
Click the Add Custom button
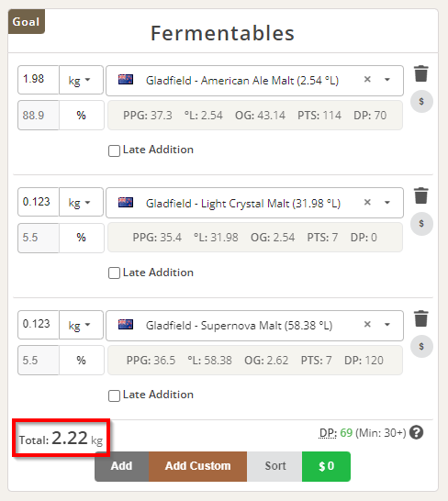(x=197, y=466)
